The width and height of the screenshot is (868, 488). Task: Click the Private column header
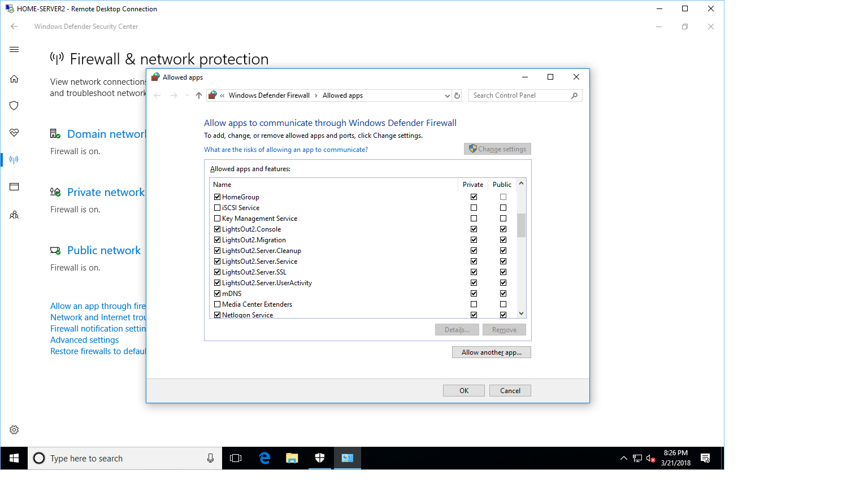(x=473, y=185)
